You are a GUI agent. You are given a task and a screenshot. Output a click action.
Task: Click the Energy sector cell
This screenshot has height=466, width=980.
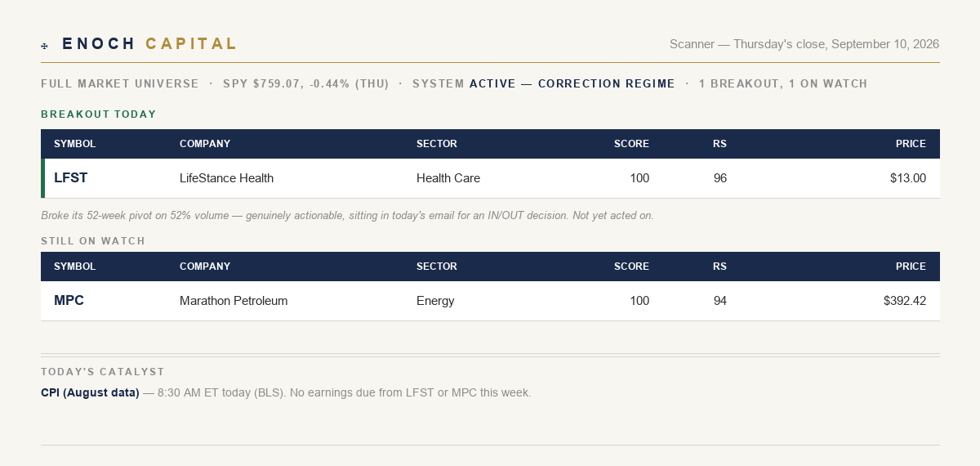435,301
